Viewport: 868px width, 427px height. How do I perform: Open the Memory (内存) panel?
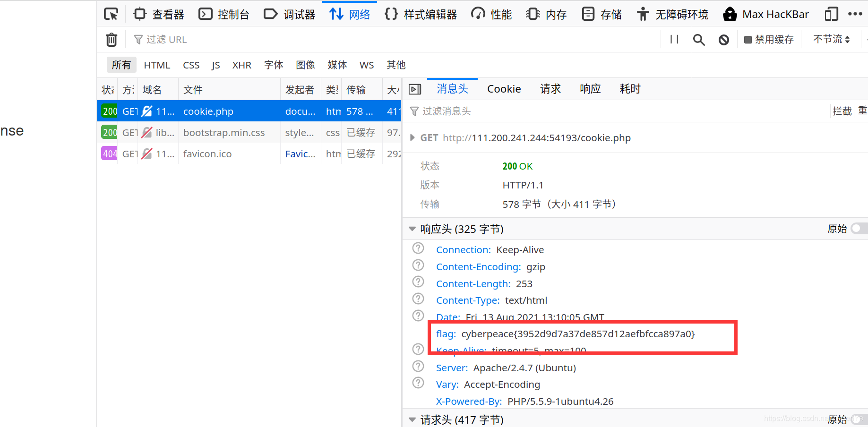click(x=546, y=14)
